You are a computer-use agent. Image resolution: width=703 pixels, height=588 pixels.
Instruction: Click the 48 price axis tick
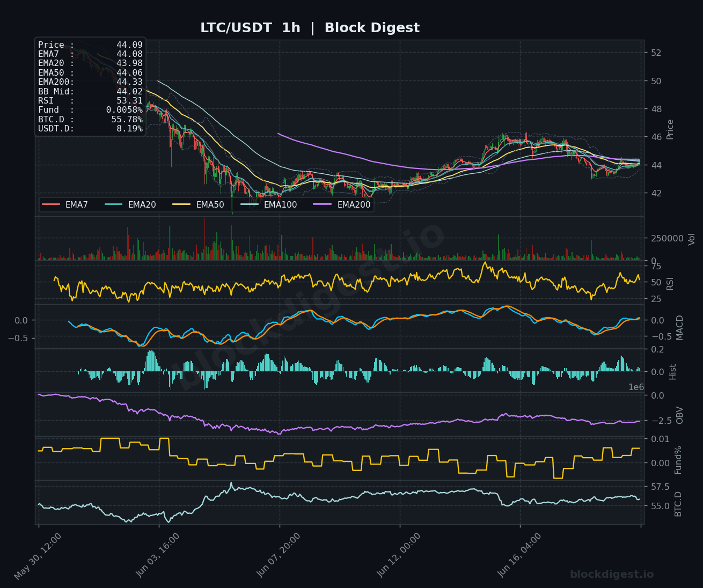coord(656,109)
